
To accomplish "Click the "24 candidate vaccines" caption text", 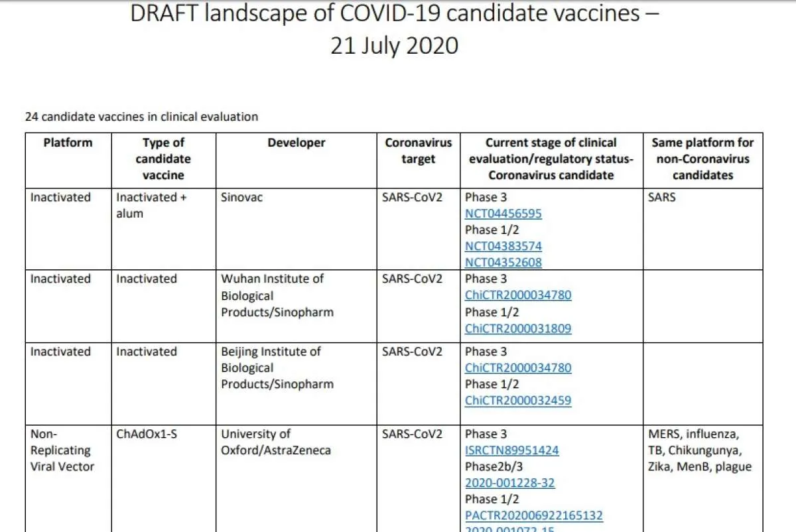I will 141,117.
